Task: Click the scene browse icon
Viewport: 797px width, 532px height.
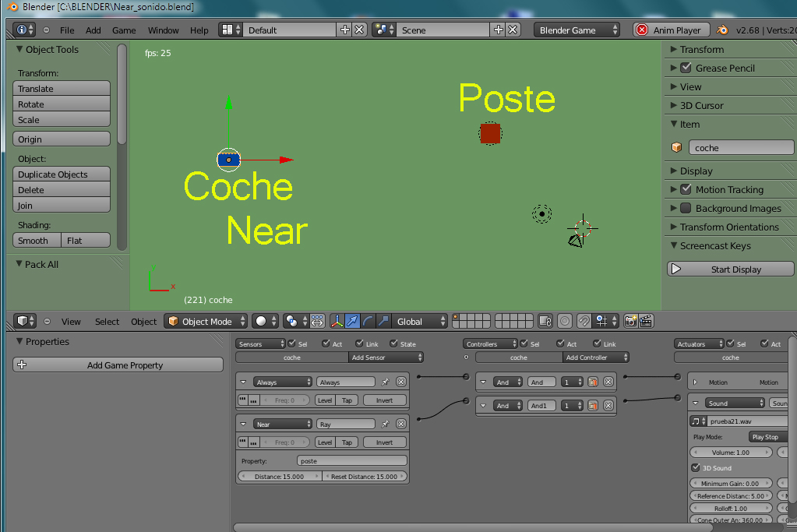Action: (x=384, y=30)
